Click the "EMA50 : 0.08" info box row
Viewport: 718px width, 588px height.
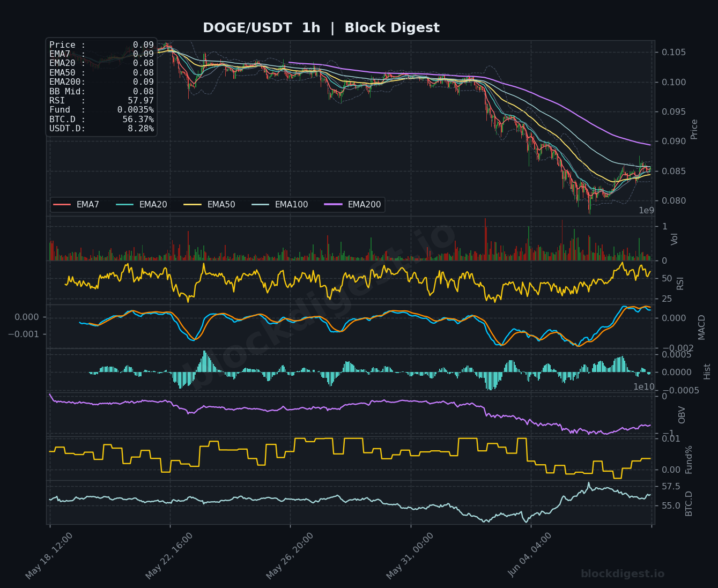(x=101, y=72)
